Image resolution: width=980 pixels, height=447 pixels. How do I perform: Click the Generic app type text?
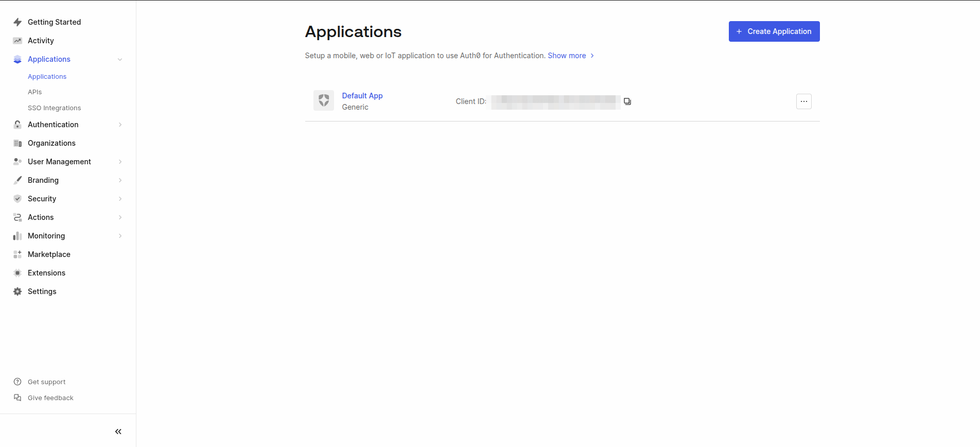point(355,107)
